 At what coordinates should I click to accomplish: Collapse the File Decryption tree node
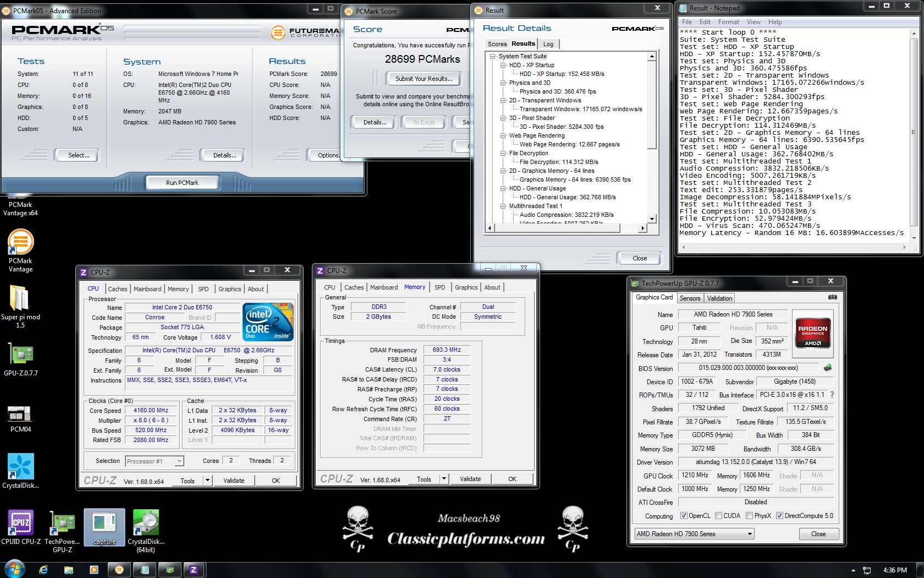click(503, 153)
